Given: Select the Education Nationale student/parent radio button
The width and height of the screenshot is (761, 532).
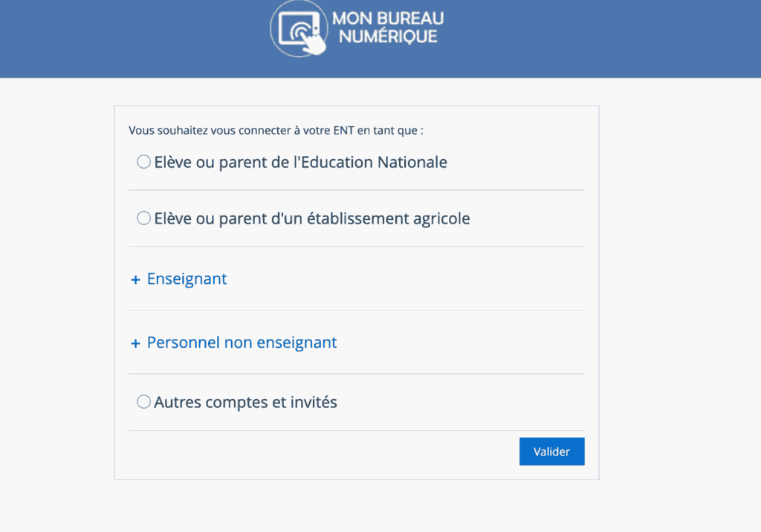Looking at the screenshot, I should pos(144,162).
